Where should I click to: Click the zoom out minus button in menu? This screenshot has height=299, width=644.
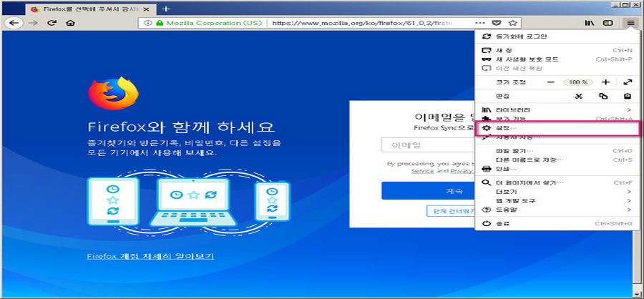click(x=551, y=82)
